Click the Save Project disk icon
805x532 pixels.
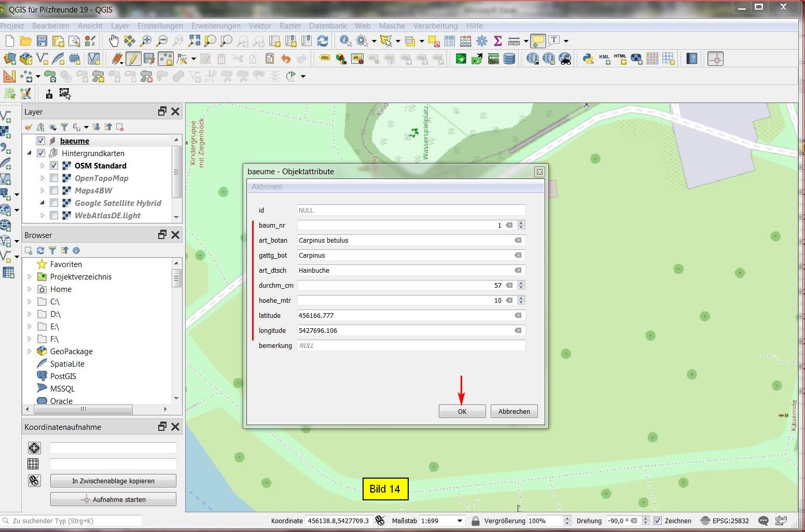(42, 41)
